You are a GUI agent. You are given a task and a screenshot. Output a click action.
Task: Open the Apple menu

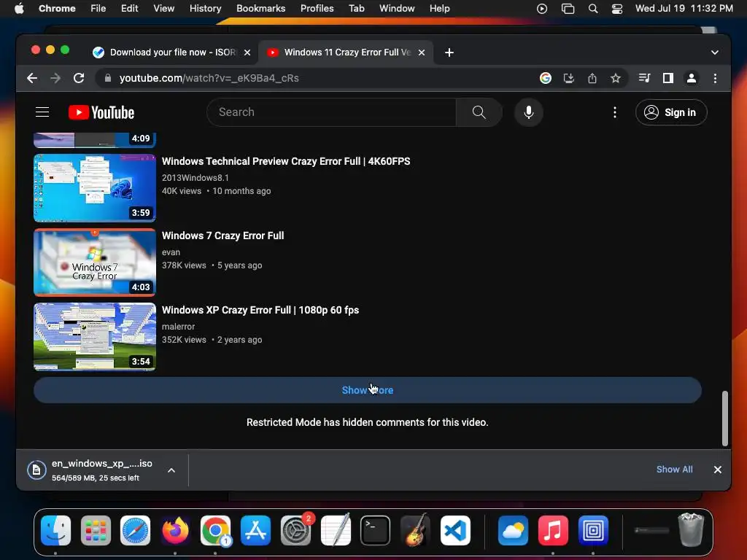19,9
